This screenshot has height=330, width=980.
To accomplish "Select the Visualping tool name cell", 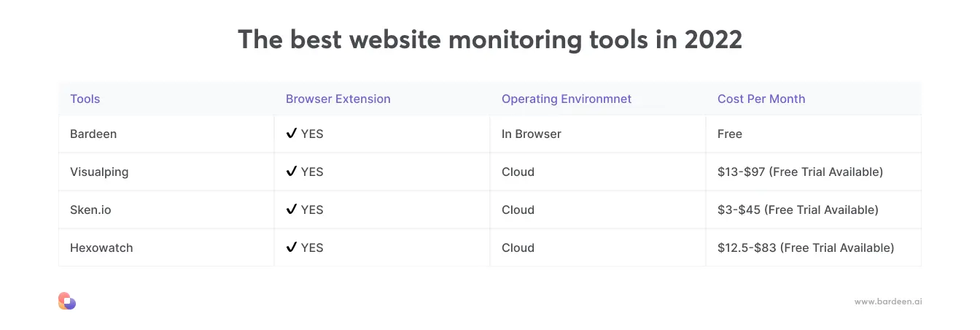I will pos(166,172).
